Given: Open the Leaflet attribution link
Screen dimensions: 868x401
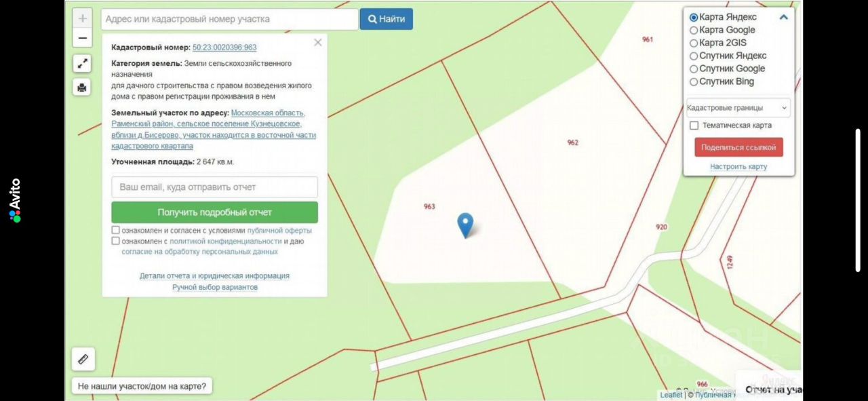Looking at the screenshot, I should (x=671, y=395).
